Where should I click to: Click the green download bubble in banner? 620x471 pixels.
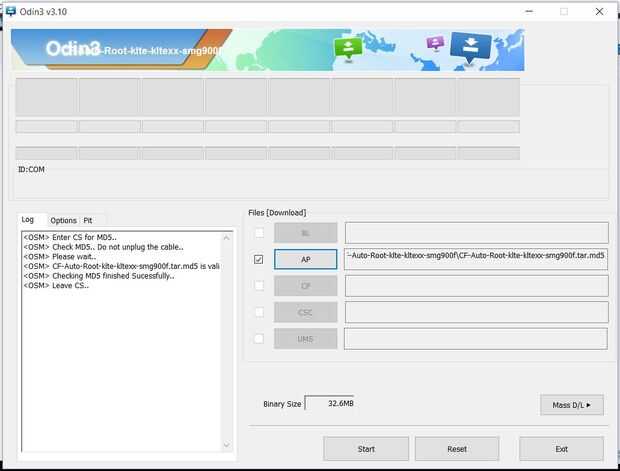pyautogui.click(x=348, y=49)
